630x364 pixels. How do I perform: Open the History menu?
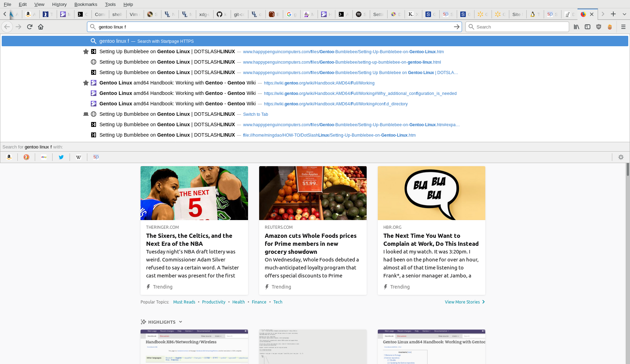[59, 4]
